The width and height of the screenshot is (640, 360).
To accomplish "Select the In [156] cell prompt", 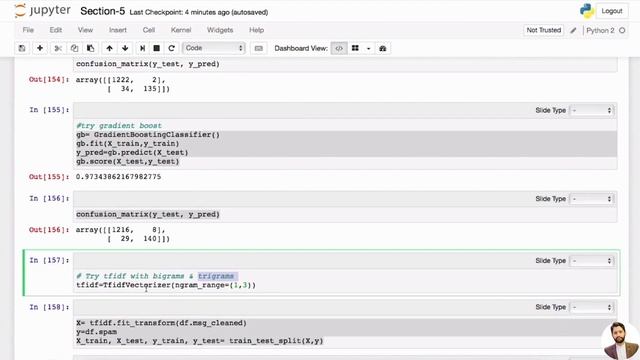I will [49, 198].
